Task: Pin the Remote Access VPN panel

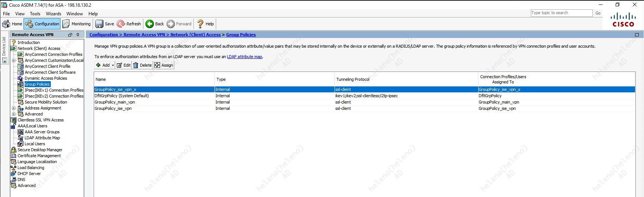Action: pos(78,35)
